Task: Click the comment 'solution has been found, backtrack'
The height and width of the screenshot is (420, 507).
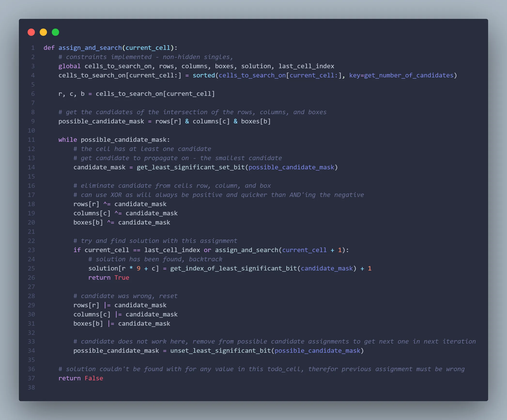Action: pyautogui.click(x=155, y=259)
